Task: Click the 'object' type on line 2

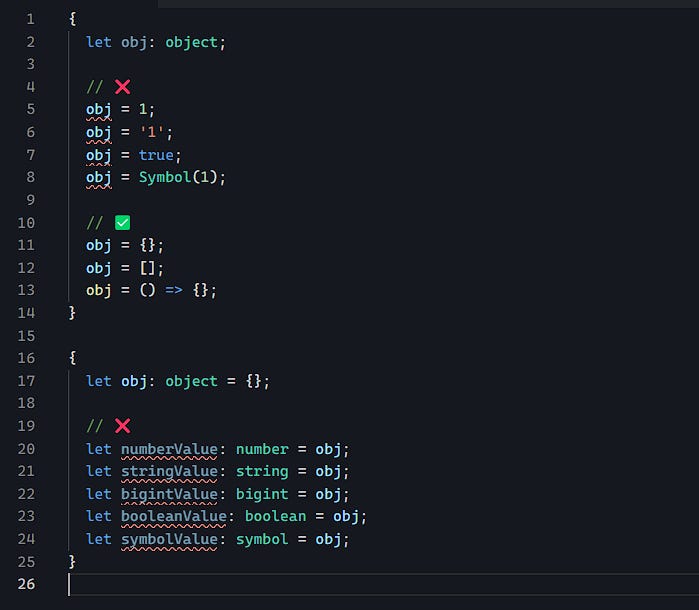Action: [x=191, y=43]
